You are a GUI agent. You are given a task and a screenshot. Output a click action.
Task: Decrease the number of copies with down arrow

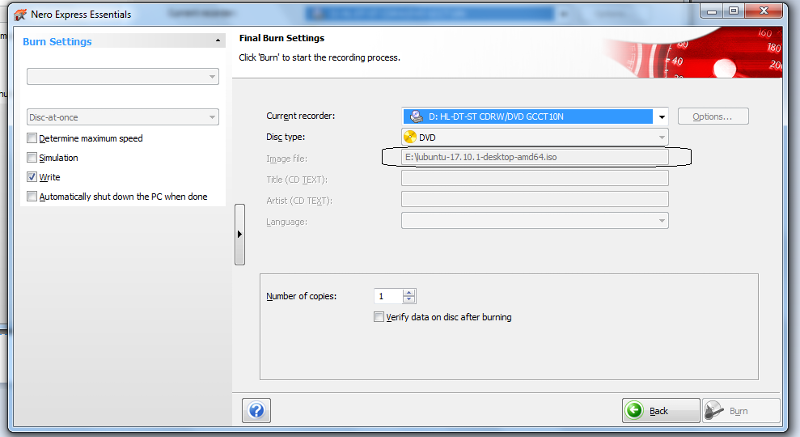pos(409,299)
